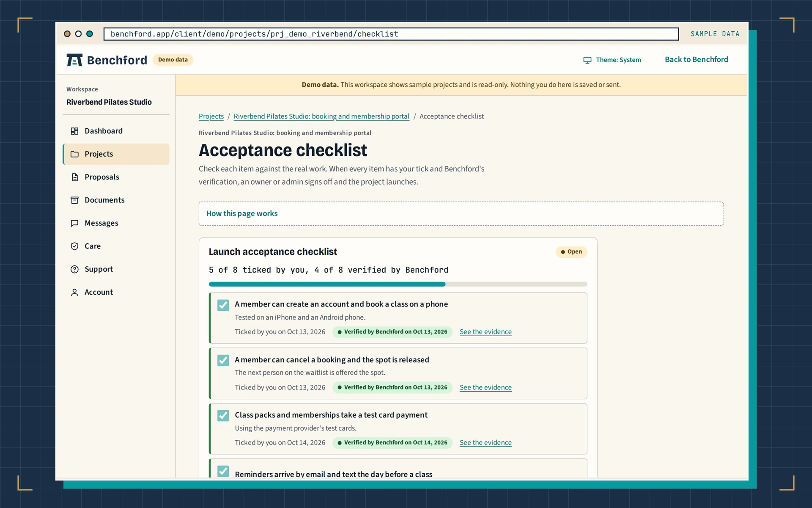Click the Account person icon
812x508 pixels.
pyautogui.click(x=74, y=293)
